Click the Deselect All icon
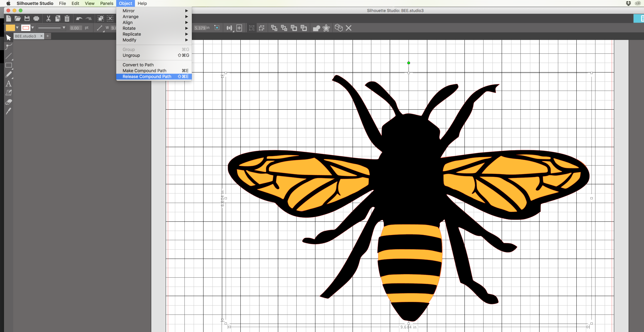This screenshot has height=332, width=644. 110,18
